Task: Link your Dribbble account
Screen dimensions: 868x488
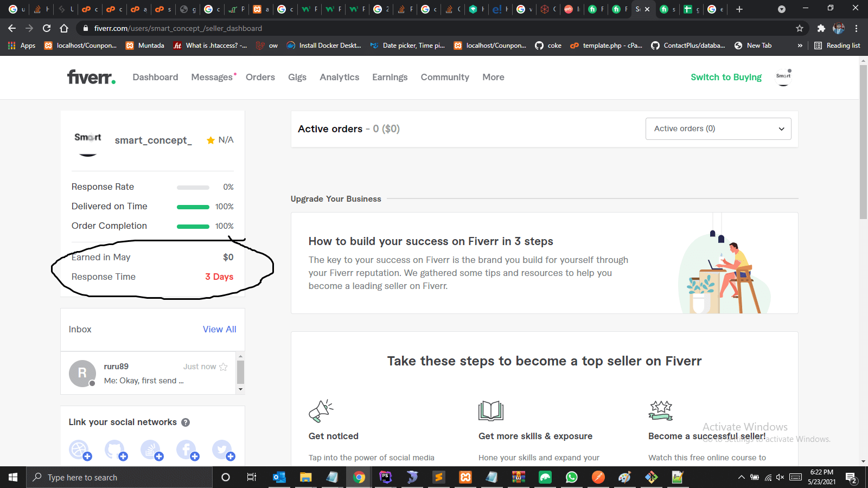Action: tap(79, 450)
